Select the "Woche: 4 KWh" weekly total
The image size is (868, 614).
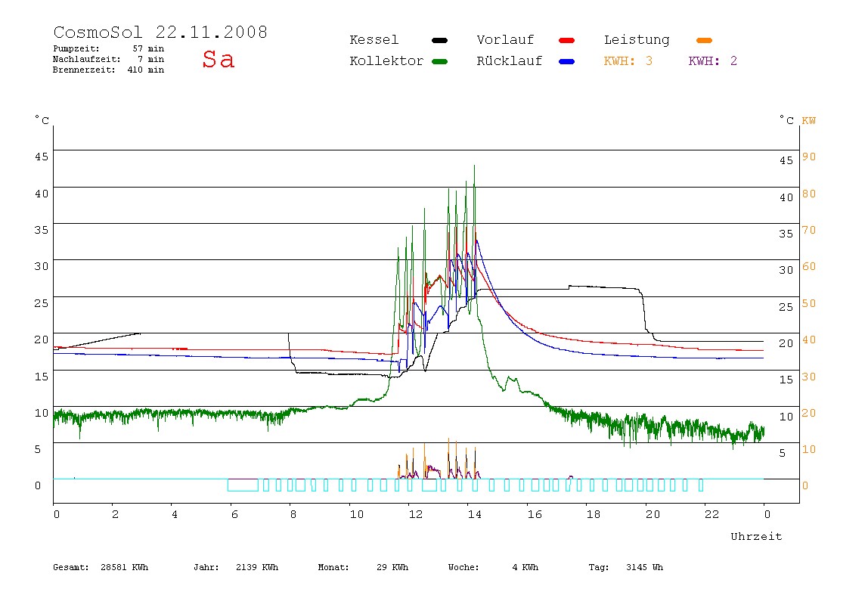click(493, 567)
